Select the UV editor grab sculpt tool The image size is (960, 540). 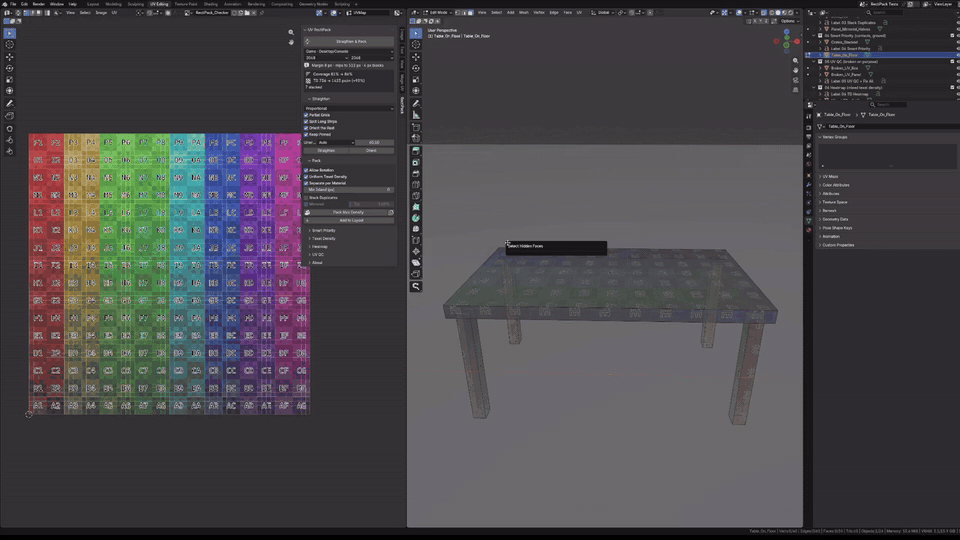point(10,129)
